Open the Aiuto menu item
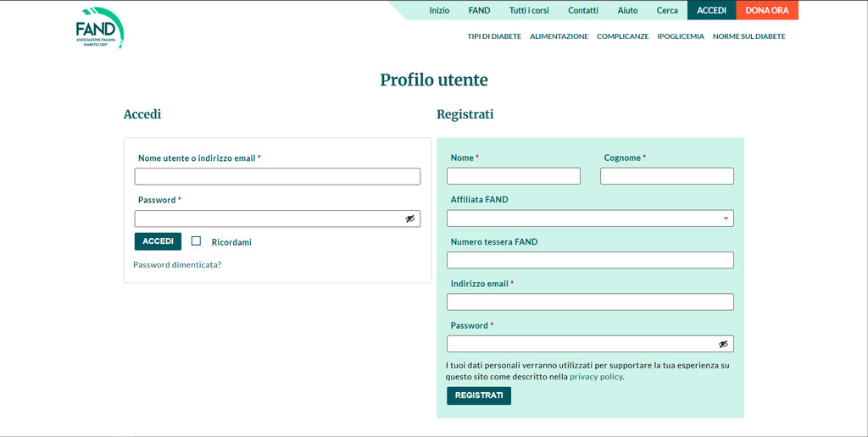This screenshot has height=437, width=868. click(x=627, y=10)
